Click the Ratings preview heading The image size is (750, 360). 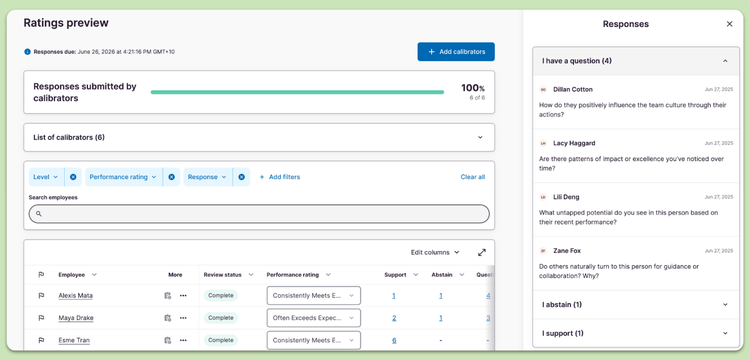click(66, 22)
